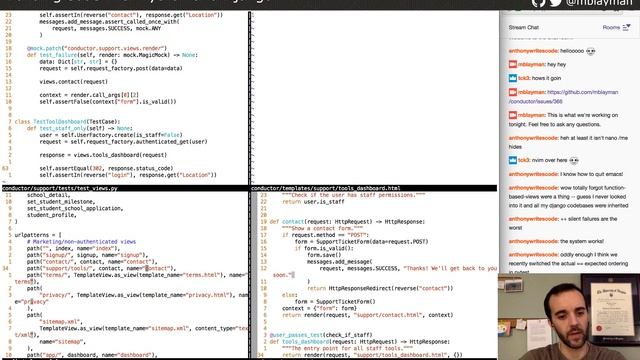This screenshot has height=360, width=640.
Task: Click the 'Stream Chat' header label
Action: coord(524,27)
